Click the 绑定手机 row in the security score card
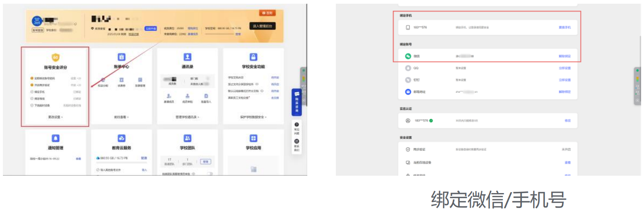Image resolution: width=644 pixels, height=215 pixels. [x=55, y=92]
